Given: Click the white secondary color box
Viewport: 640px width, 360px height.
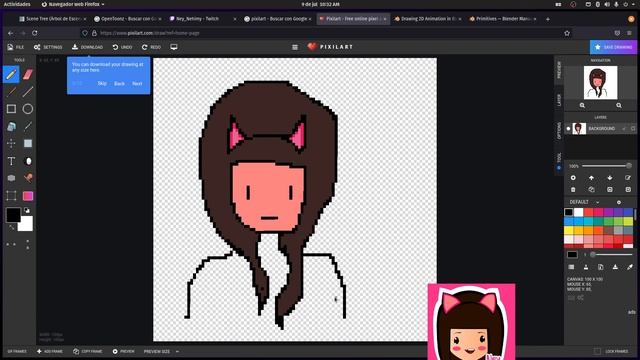Looking at the screenshot, I should (26, 224).
